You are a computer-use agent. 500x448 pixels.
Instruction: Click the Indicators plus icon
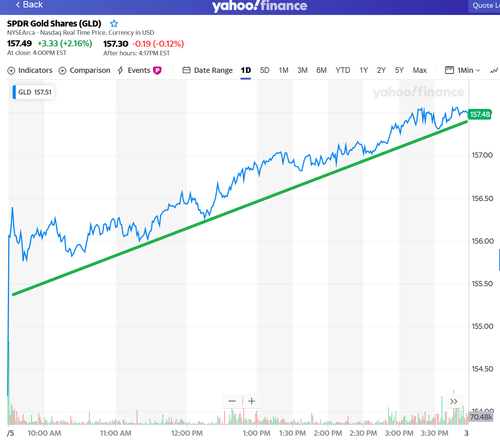(x=11, y=71)
